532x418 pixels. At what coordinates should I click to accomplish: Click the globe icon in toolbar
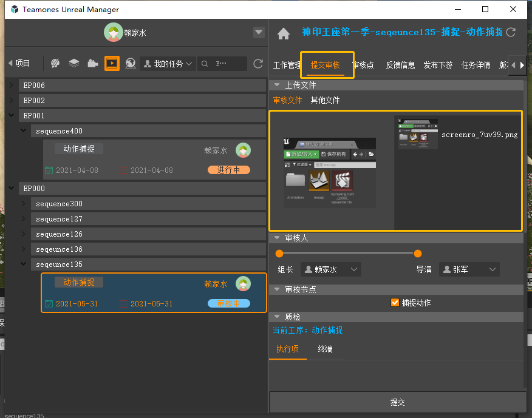tap(130, 63)
